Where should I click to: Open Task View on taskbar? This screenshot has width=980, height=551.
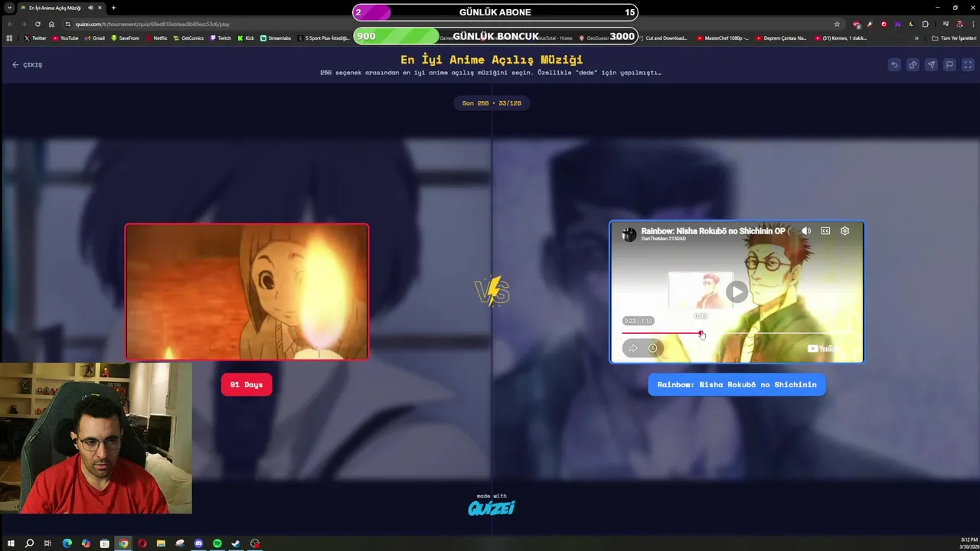click(47, 543)
